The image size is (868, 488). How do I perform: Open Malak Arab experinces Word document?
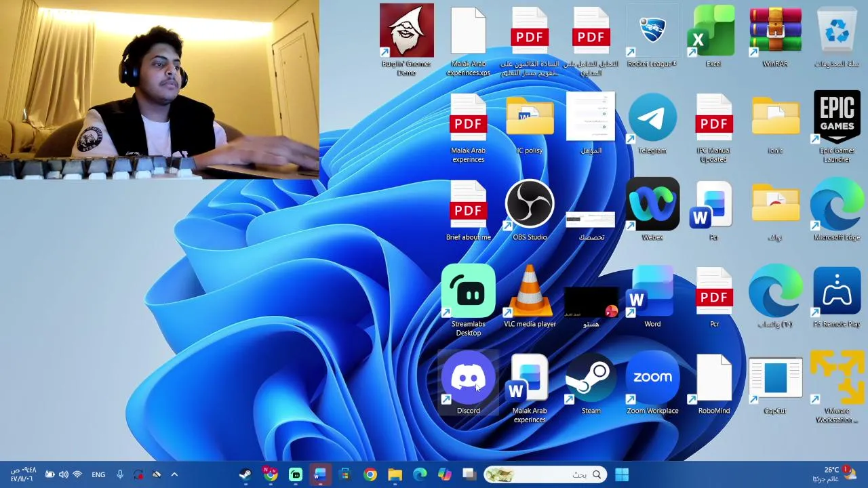point(530,388)
